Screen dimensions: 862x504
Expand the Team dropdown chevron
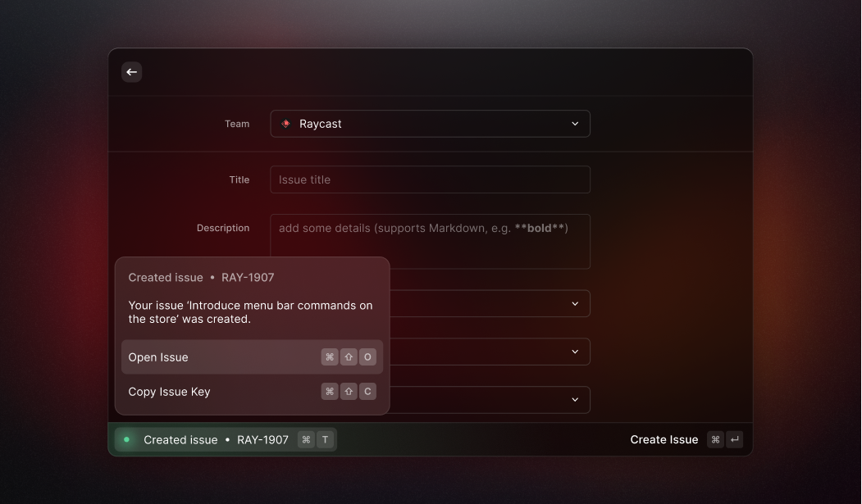pos(574,124)
